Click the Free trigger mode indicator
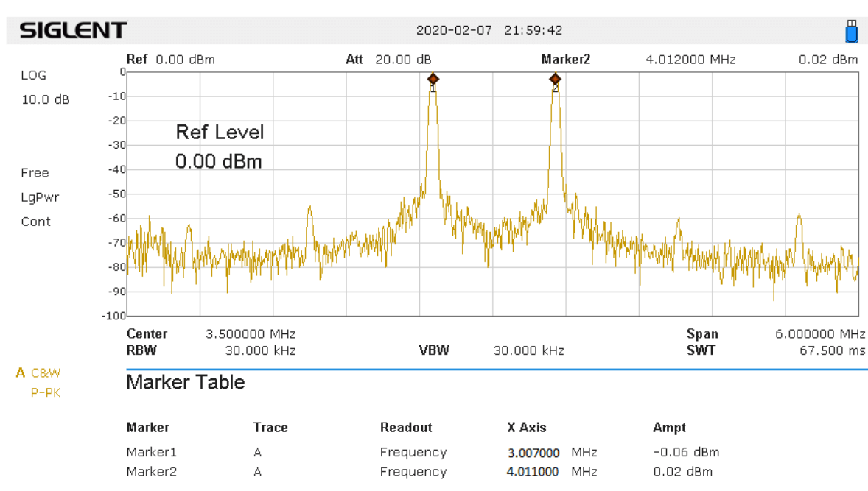 (x=35, y=173)
